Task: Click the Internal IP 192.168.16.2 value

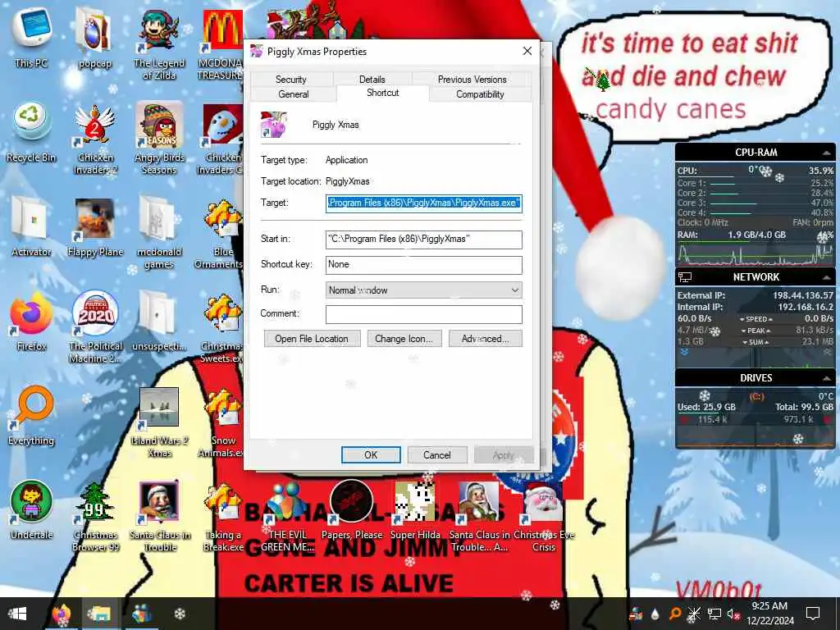Action: 806,307
